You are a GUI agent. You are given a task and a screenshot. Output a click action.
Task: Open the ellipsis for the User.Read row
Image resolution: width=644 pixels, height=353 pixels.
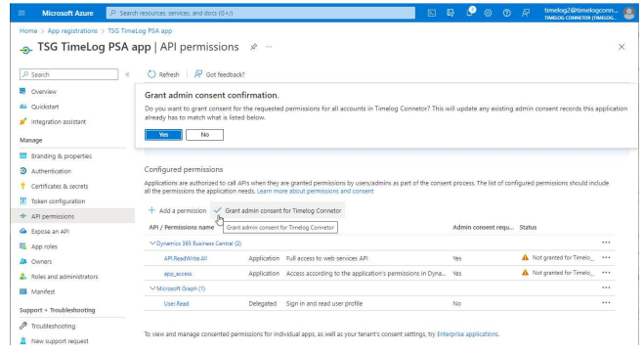606,303
